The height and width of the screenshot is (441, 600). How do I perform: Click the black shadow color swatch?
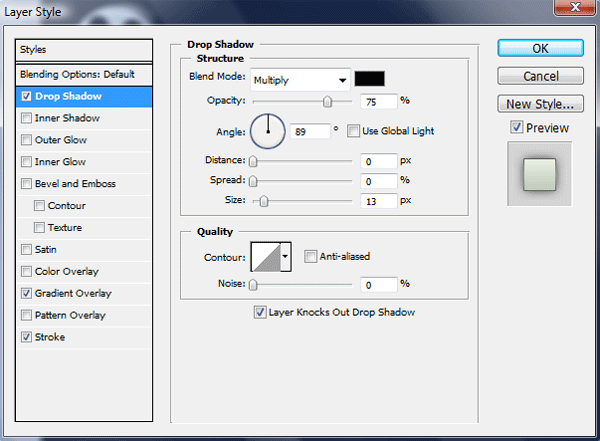pos(370,79)
